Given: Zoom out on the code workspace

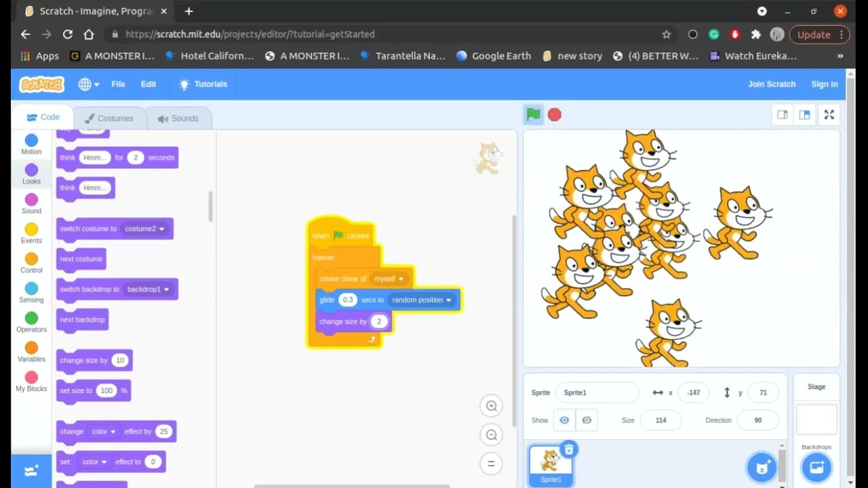Looking at the screenshot, I should coord(491,435).
